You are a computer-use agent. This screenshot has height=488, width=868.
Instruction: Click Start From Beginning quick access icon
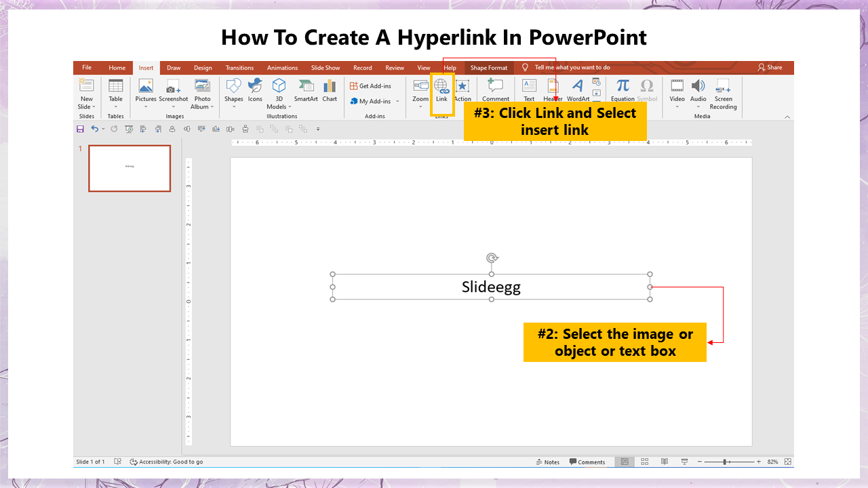tap(129, 129)
